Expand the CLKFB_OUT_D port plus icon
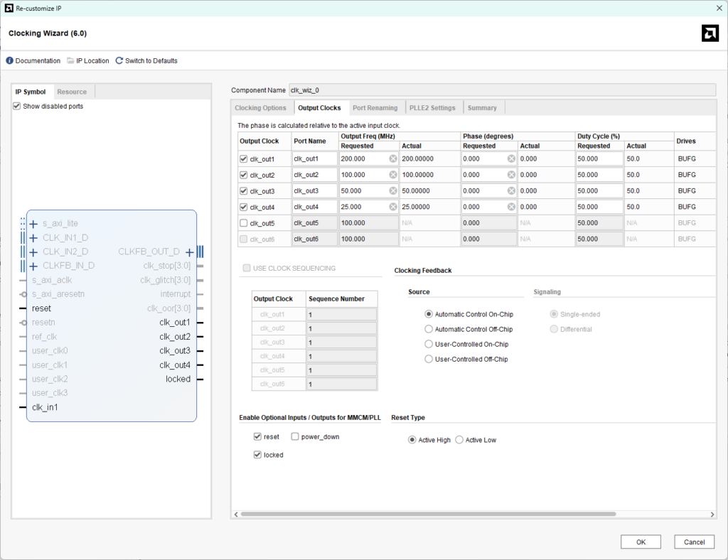This screenshot has height=560, width=728. coord(189,252)
